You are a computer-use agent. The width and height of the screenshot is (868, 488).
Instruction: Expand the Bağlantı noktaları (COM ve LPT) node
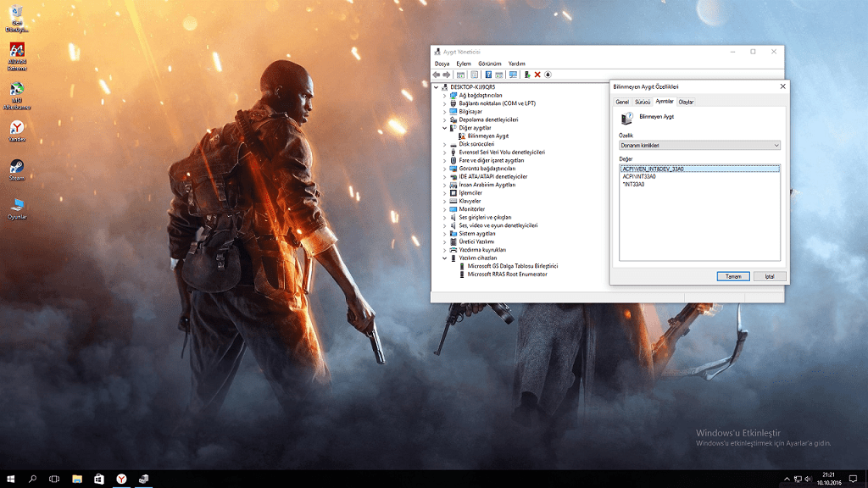click(444, 103)
